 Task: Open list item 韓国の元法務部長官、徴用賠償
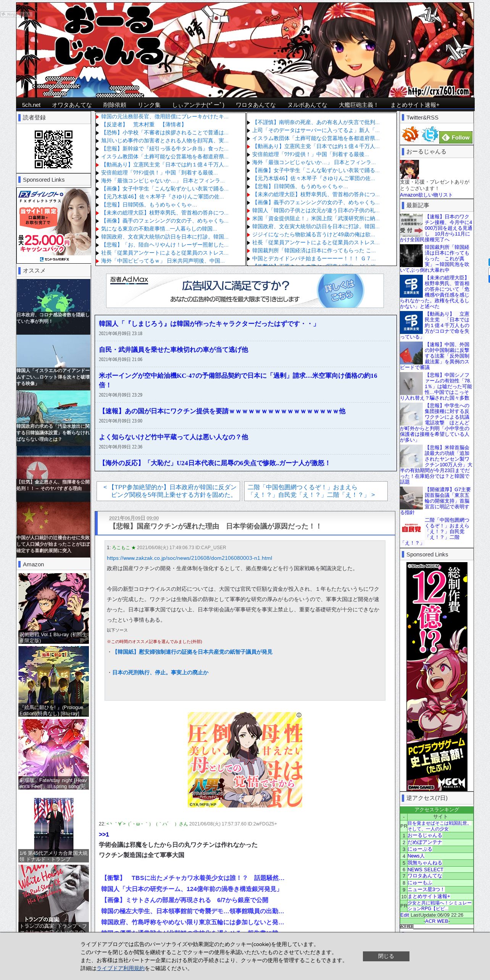(x=164, y=116)
